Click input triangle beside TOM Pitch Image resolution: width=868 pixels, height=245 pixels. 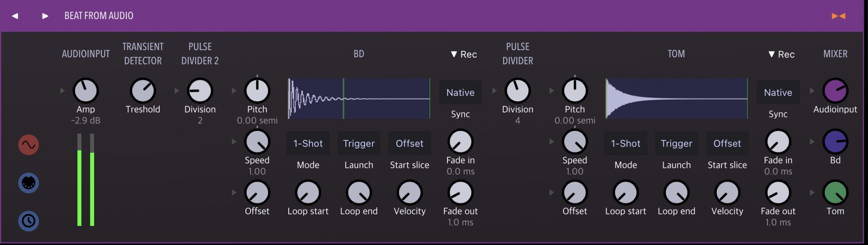point(551,90)
